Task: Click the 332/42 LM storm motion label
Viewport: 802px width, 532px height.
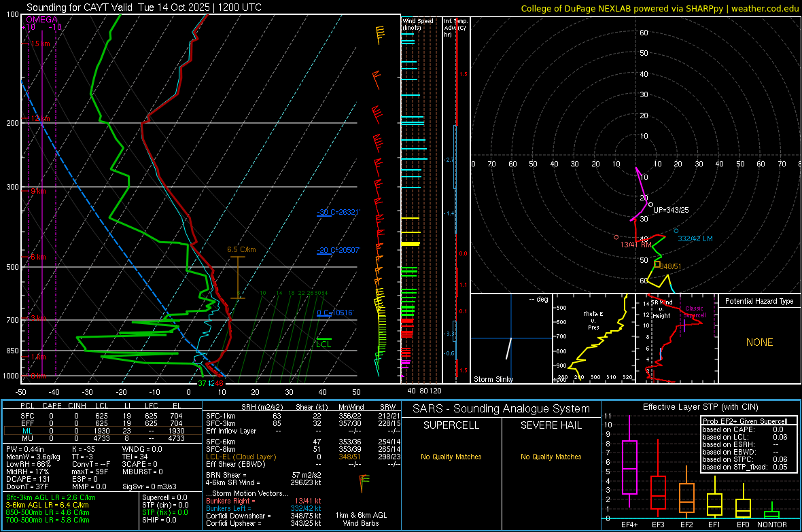Action: coord(695,238)
